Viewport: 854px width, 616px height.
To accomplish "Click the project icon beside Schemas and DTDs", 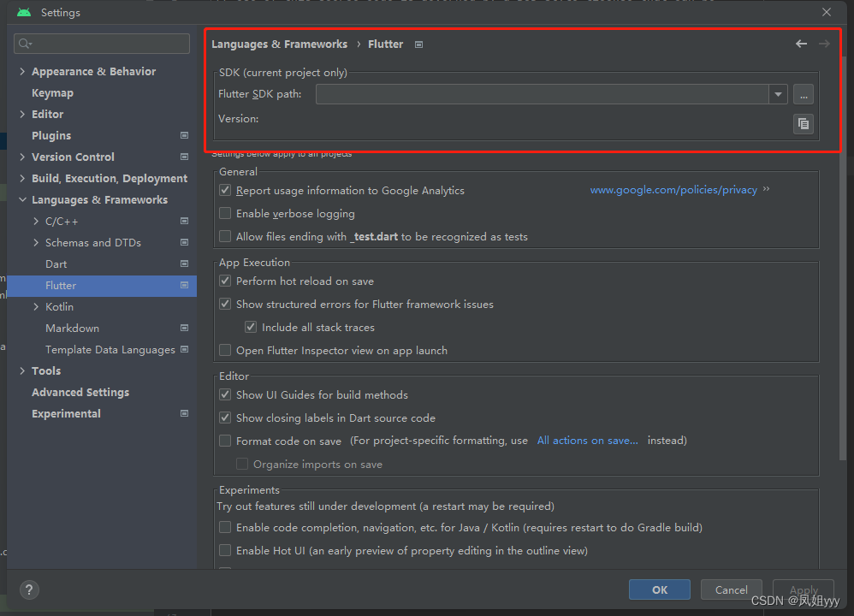I will pyautogui.click(x=185, y=242).
